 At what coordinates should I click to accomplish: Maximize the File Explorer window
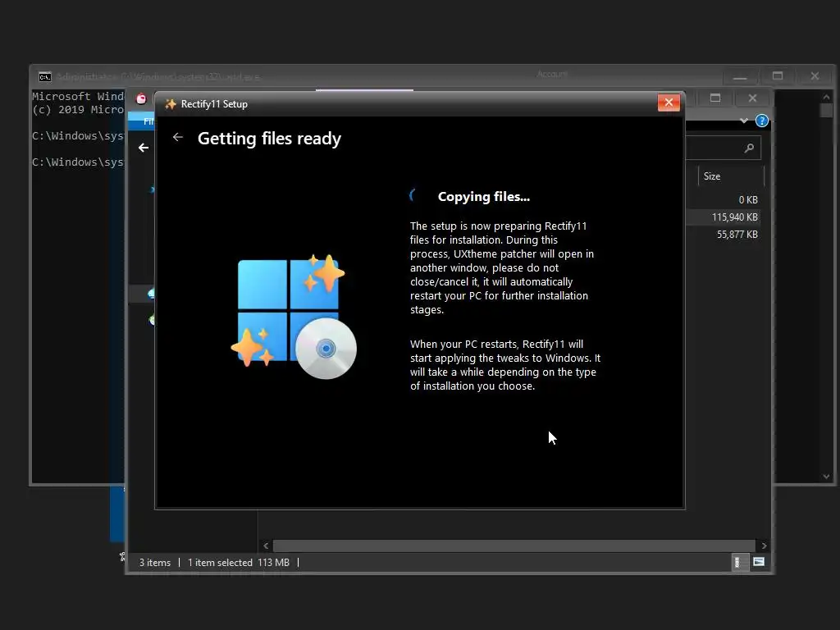[x=715, y=98]
